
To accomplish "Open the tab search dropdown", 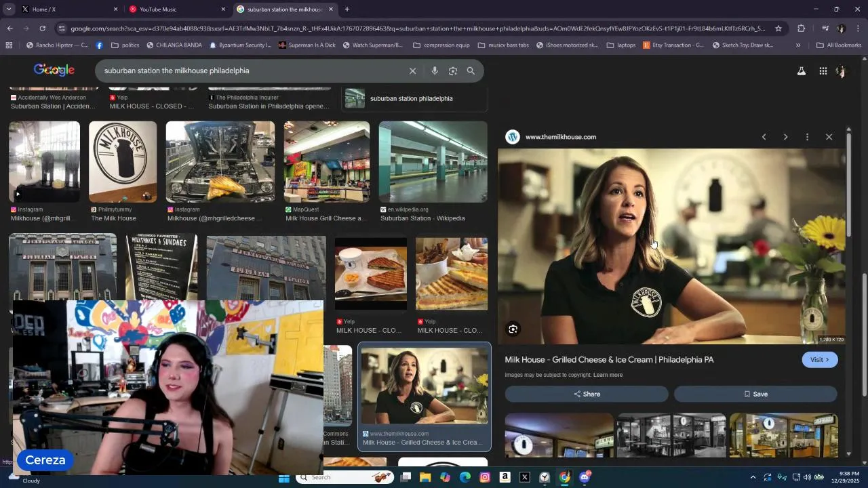I will tap(8, 9).
